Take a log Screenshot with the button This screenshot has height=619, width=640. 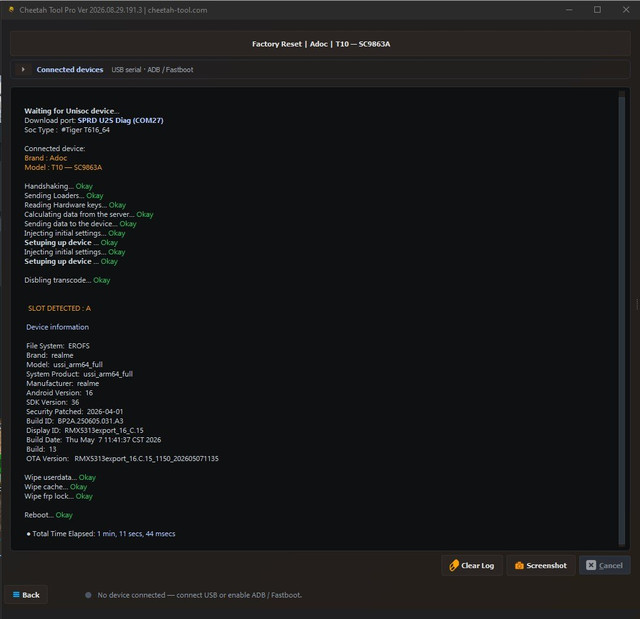coord(541,565)
